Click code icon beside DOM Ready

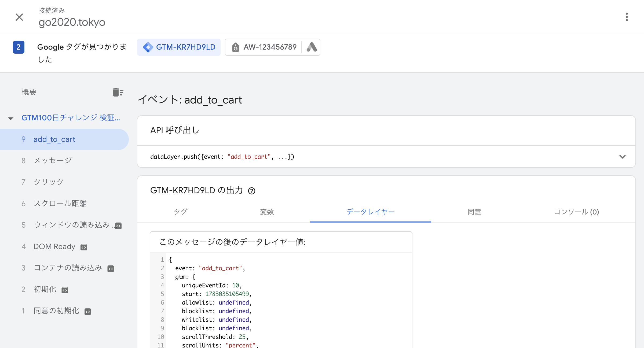coord(84,247)
